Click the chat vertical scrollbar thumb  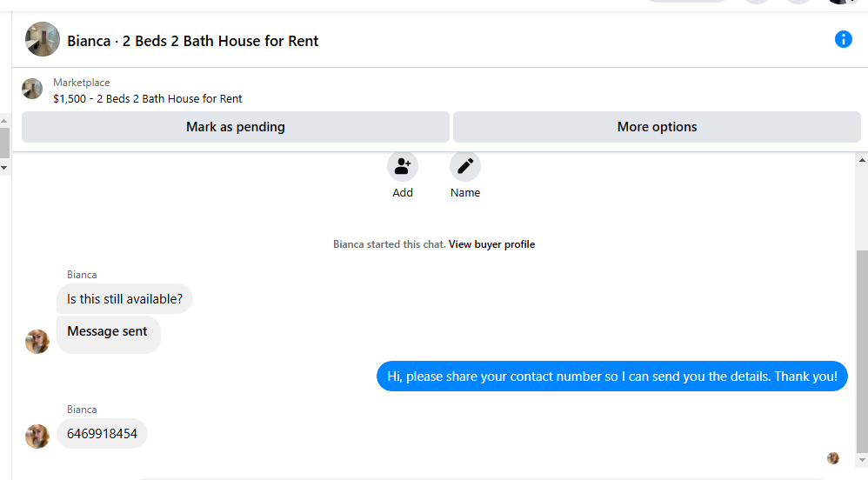click(x=862, y=351)
